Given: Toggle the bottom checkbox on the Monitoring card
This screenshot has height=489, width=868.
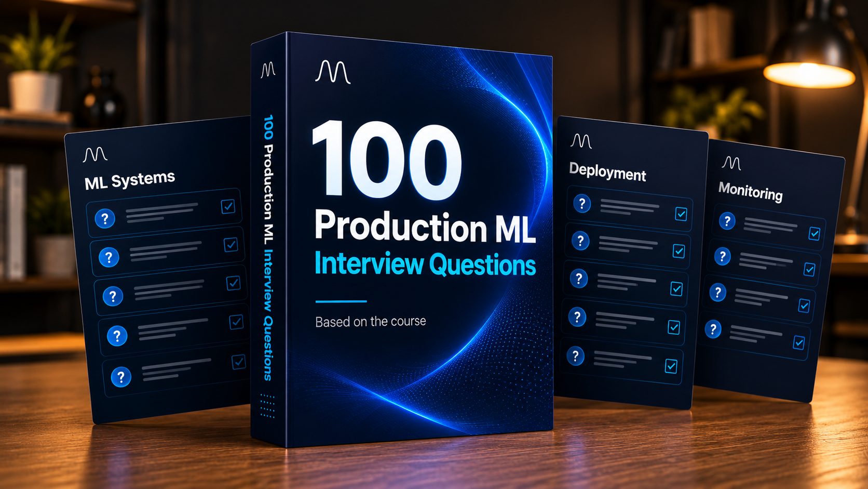Looking at the screenshot, I should [x=799, y=342].
